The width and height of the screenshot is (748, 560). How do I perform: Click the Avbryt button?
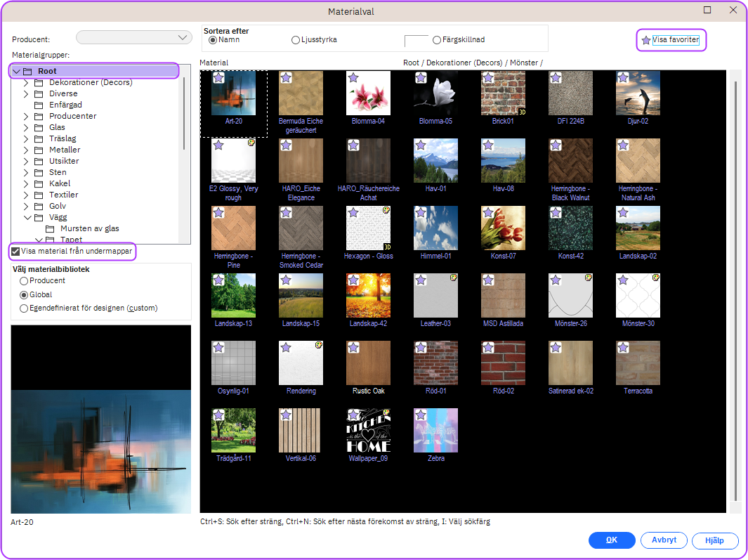pos(664,540)
